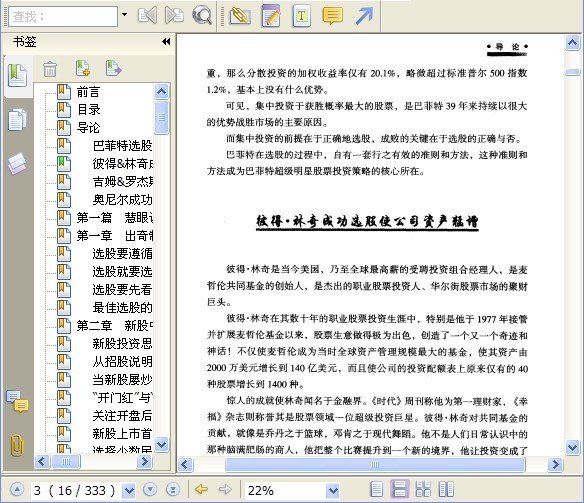Screen dimensions: 584x503
Task: Click the 22% zoom combo box
Action: [292, 490]
